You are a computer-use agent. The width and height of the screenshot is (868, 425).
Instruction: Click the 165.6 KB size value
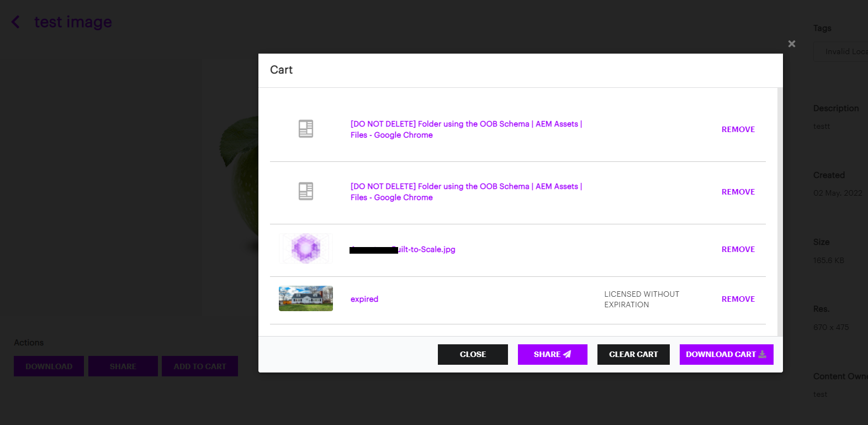tap(828, 260)
